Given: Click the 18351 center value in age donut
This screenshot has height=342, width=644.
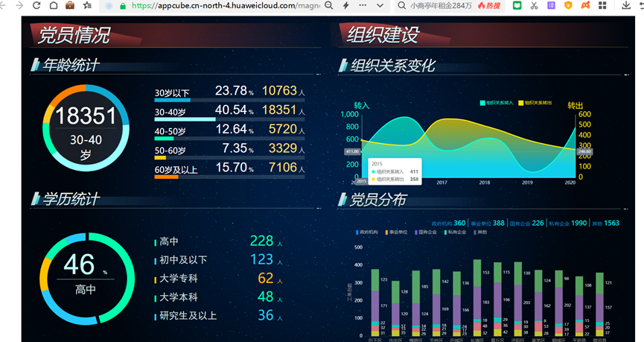Looking at the screenshot, I should (86, 116).
